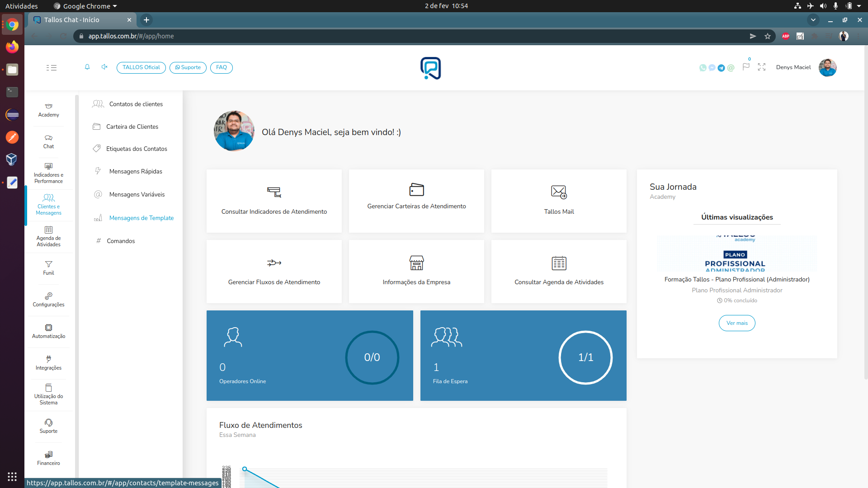This screenshot has width=868, height=488.
Task: Click the email @ channel status icon
Action: (x=731, y=68)
